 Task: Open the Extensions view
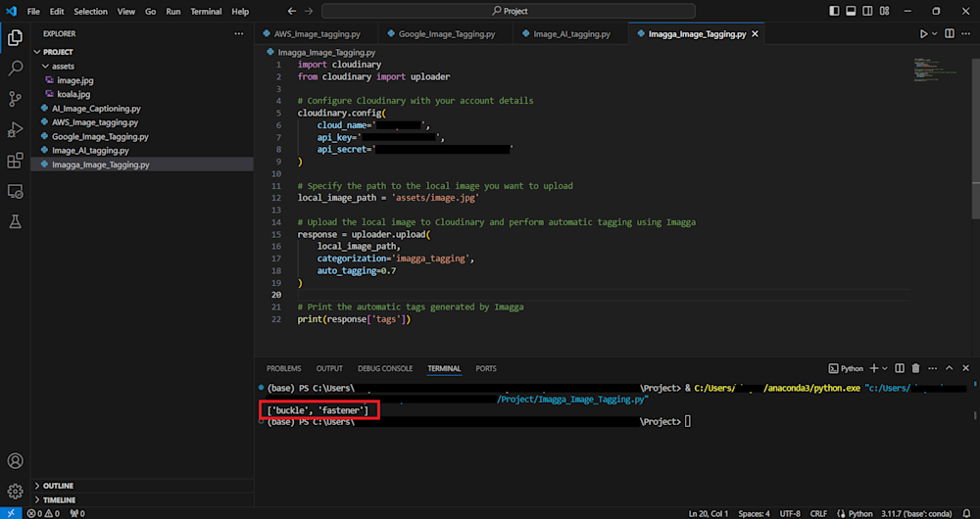point(15,161)
